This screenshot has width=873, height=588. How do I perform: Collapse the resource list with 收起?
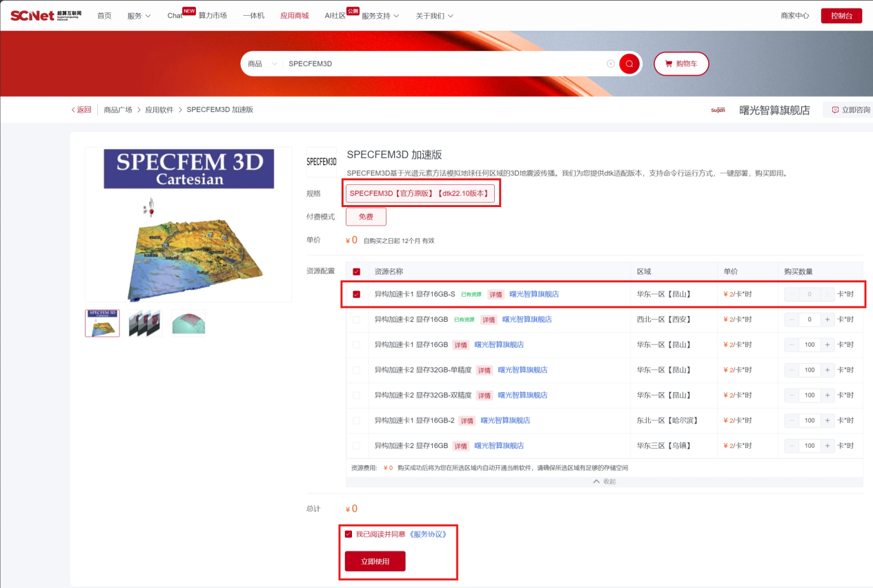pyautogui.click(x=604, y=482)
